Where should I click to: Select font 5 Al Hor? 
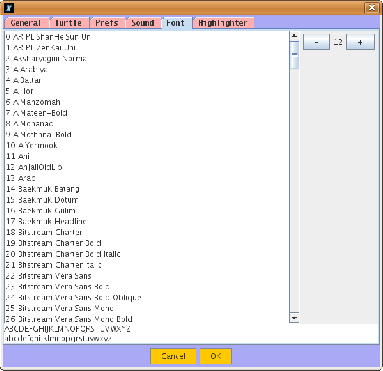pos(147,91)
